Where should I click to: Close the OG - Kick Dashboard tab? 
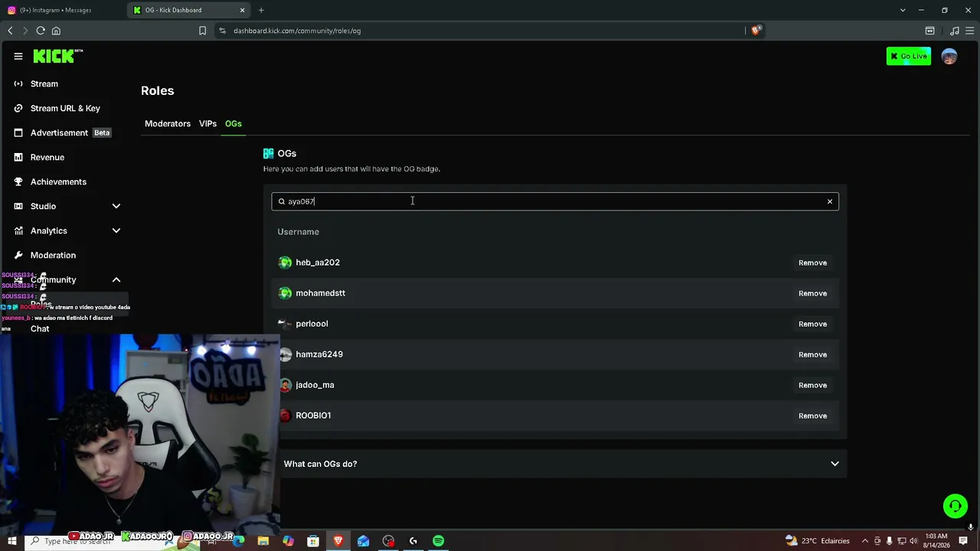[243, 10]
